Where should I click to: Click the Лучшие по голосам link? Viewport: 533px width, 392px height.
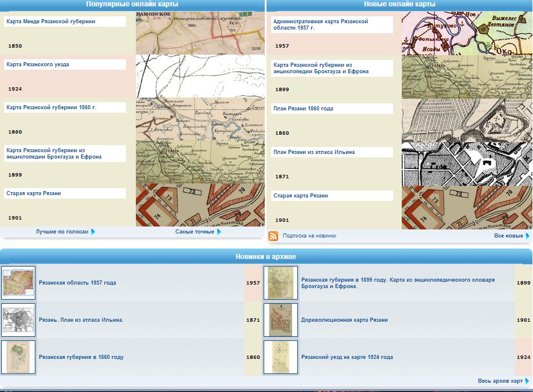(62, 232)
